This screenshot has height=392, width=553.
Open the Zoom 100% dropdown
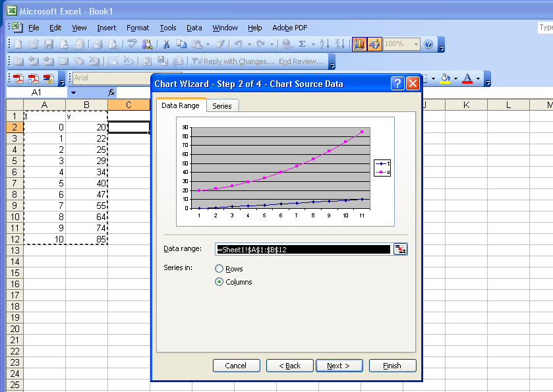point(416,44)
